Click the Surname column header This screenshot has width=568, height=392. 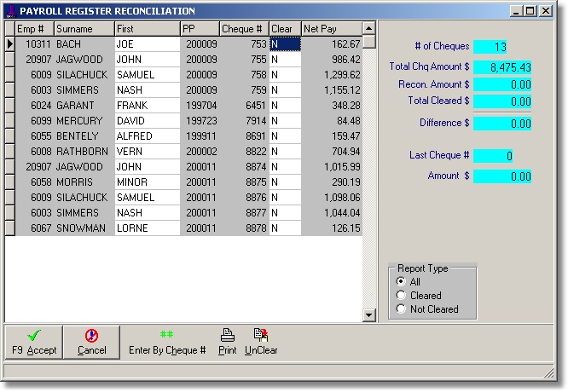click(x=84, y=29)
